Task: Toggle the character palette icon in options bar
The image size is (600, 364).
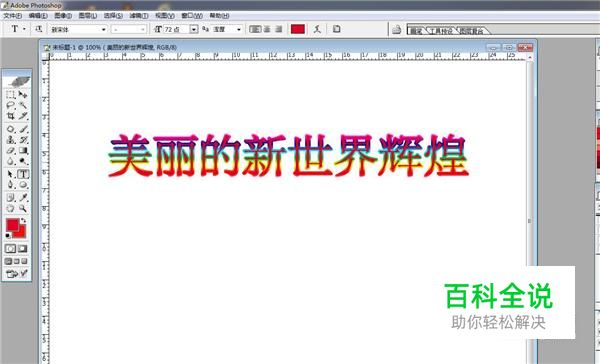Action: coord(336,29)
